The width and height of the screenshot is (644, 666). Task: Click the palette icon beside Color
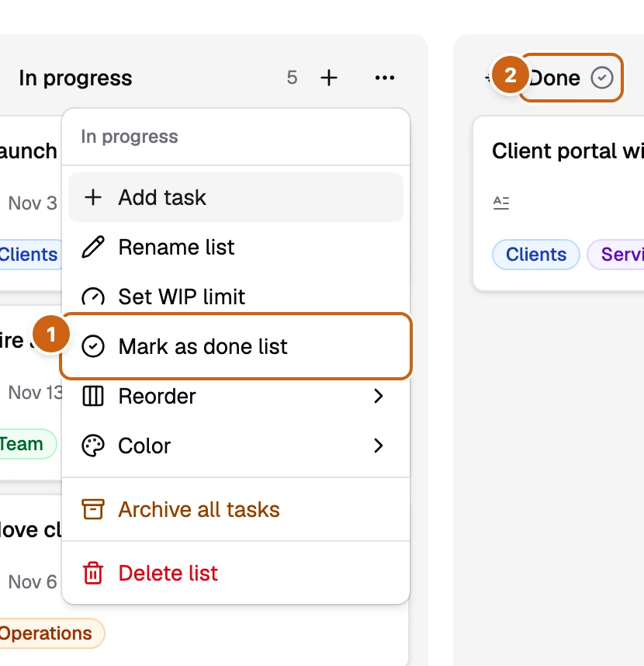(93, 446)
